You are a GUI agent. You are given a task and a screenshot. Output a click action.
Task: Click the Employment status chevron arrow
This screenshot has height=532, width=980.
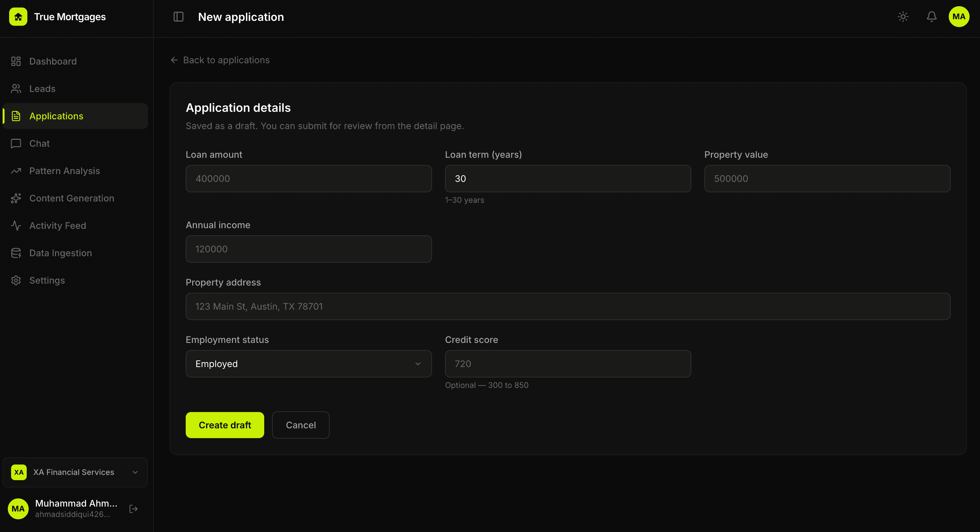tap(418, 364)
